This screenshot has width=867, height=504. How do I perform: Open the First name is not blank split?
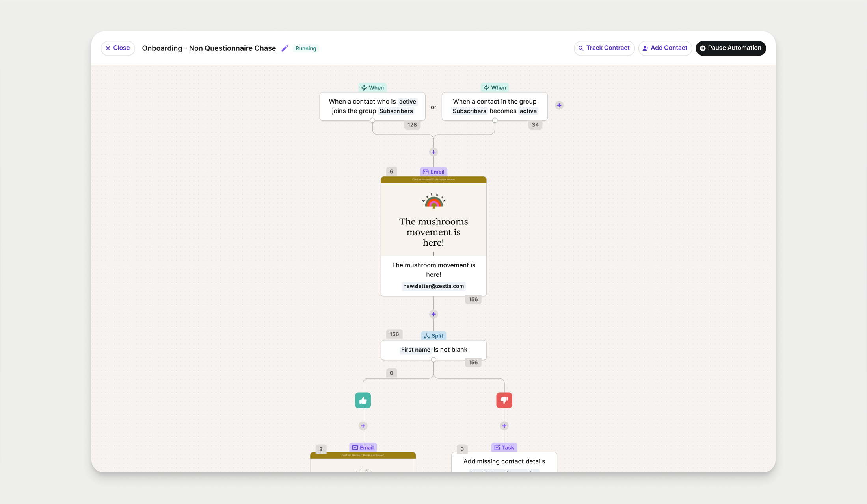click(x=433, y=350)
